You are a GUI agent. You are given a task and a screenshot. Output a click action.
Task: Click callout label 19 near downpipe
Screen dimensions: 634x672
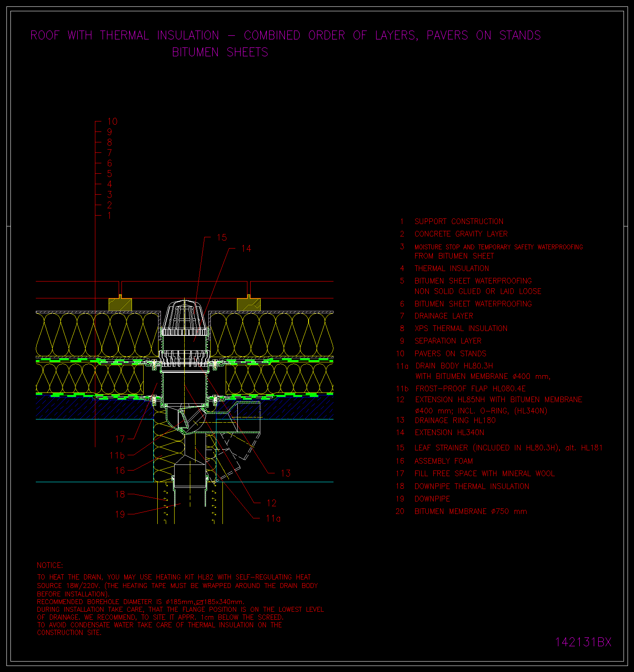pos(120,514)
